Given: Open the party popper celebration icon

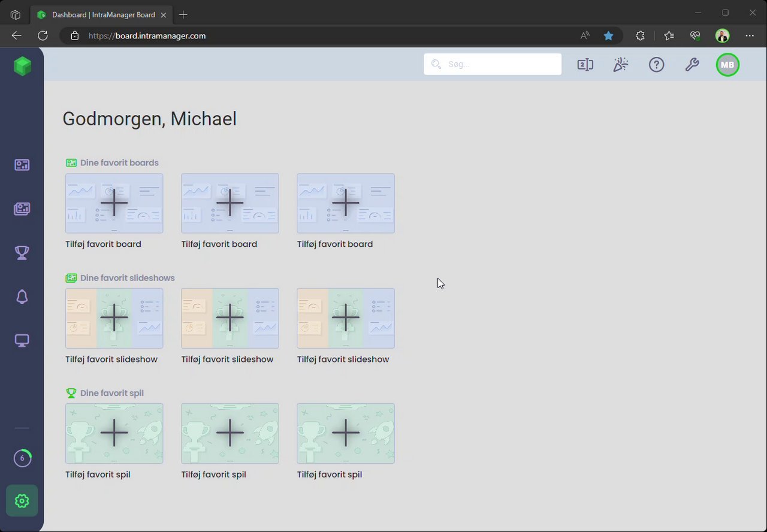Looking at the screenshot, I should [621, 65].
